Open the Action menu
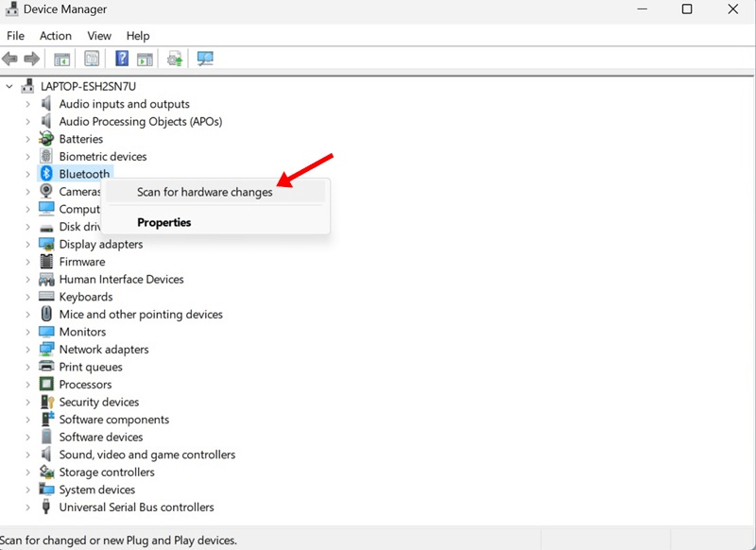The height and width of the screenshot is (550, 756). click(56, 36)
